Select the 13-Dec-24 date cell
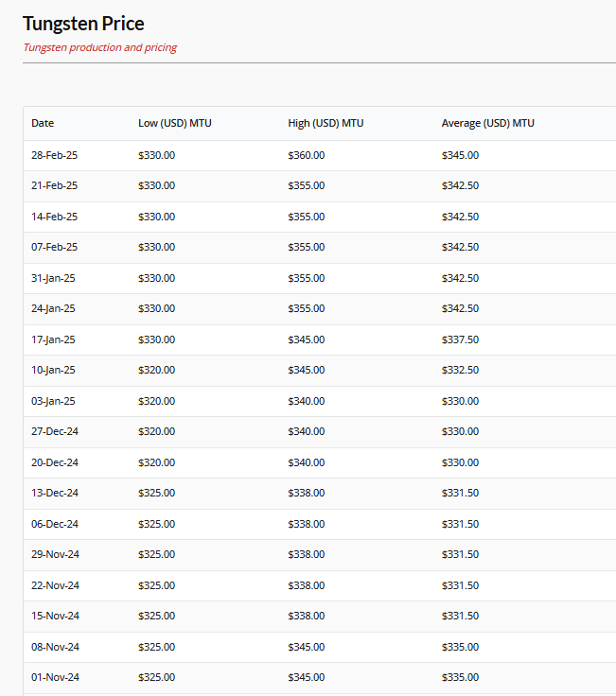This screenshot has height=696, width=616. pos(55,493)
